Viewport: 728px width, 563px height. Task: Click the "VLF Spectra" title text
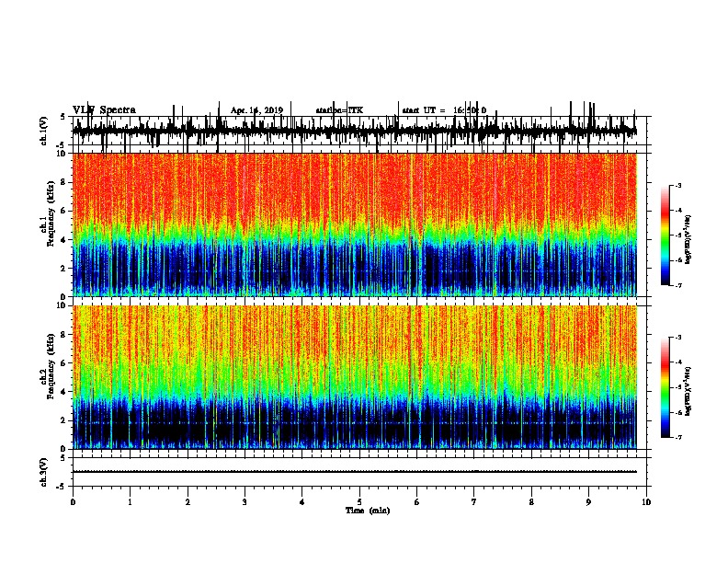104,110
